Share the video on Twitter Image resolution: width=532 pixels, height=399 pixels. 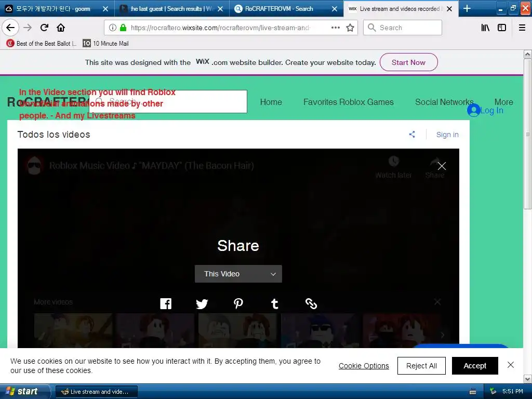tap(202, 303)
